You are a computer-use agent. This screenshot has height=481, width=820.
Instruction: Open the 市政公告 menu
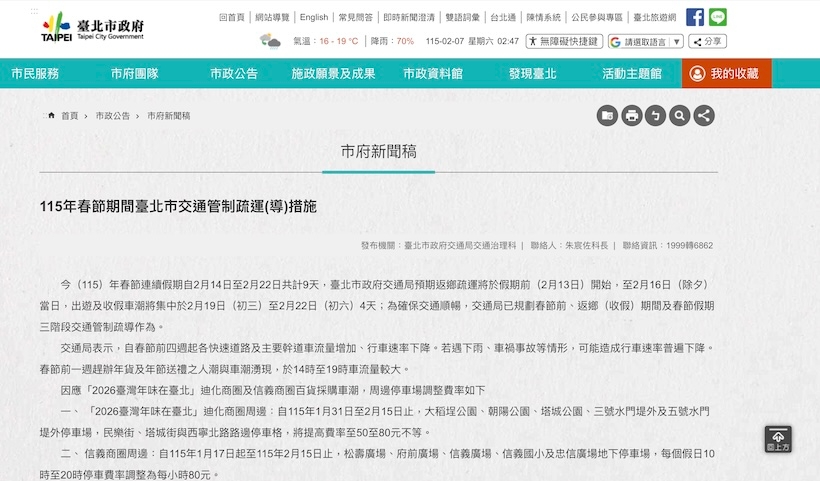pyautogui.click(x=234, y=74)
